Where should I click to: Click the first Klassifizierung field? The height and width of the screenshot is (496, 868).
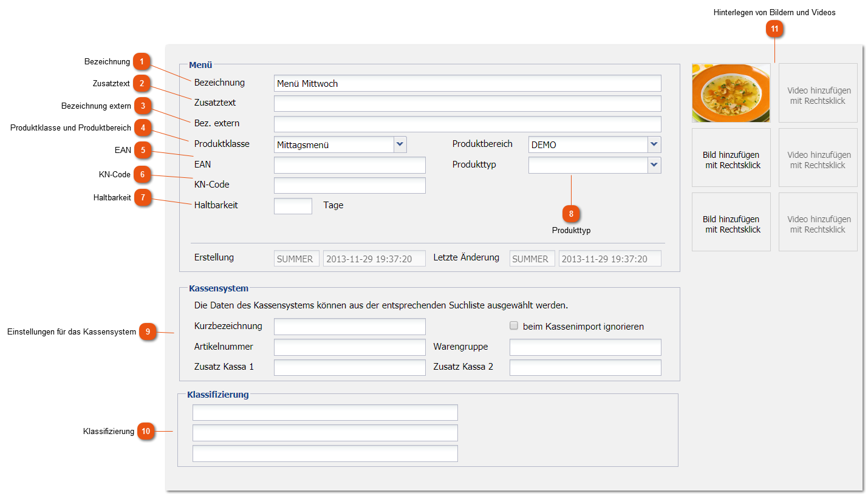(325, 412)
